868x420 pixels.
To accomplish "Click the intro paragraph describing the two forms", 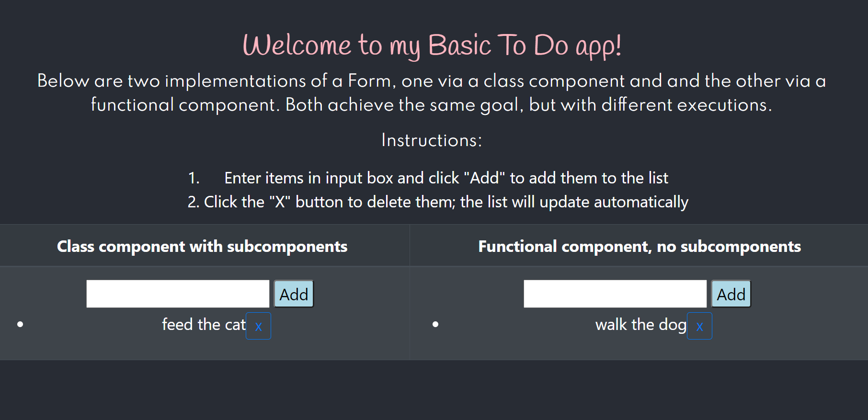I will 431,92.
